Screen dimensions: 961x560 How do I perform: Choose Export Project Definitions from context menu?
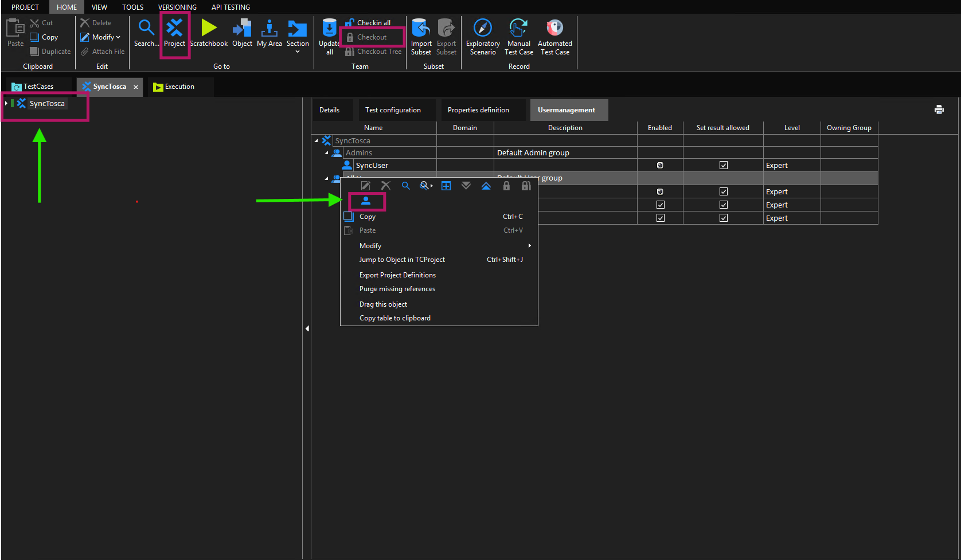(x=397, y=275)
